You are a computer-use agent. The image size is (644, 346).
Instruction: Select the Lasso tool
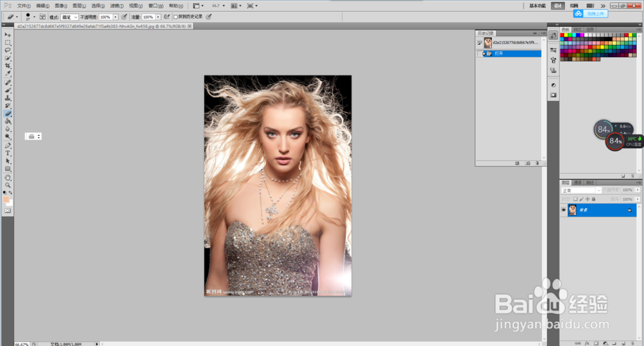7,50
